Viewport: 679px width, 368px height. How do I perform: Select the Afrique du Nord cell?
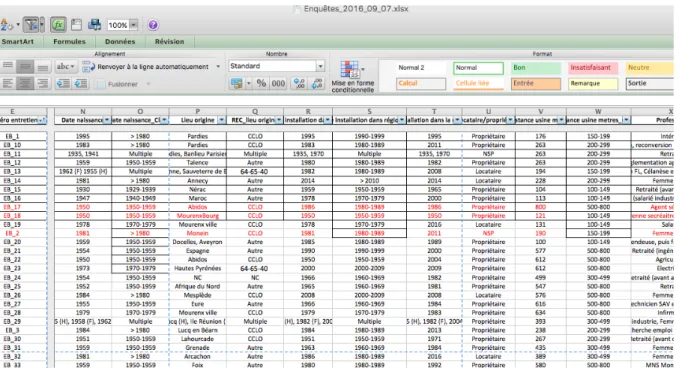pyautogui.click(x=197, y=286)
